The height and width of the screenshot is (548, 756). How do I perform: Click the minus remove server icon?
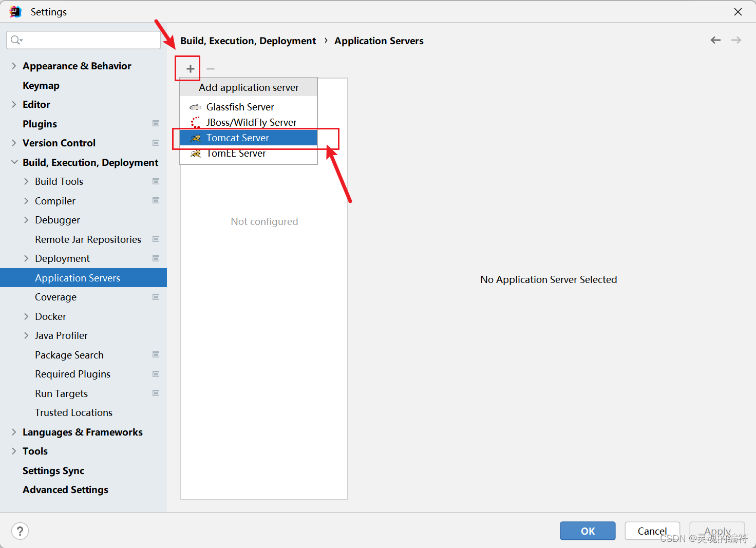click(211, 69)
